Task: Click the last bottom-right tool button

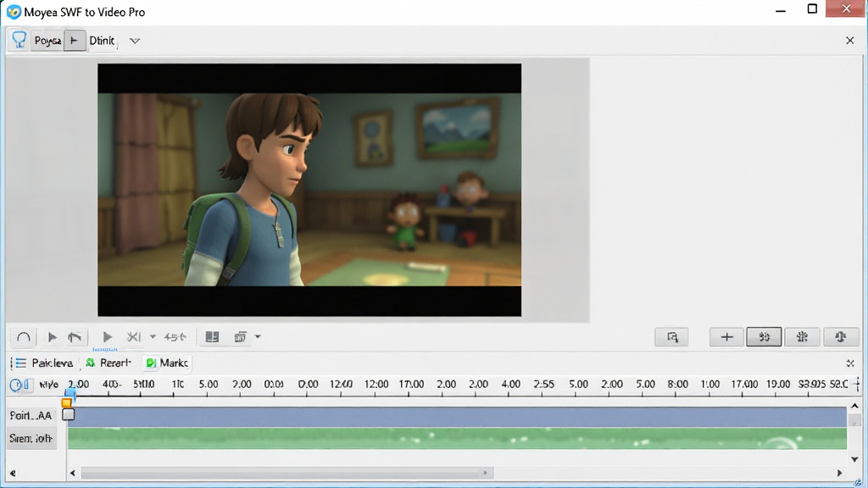Action: coord(841,337)
